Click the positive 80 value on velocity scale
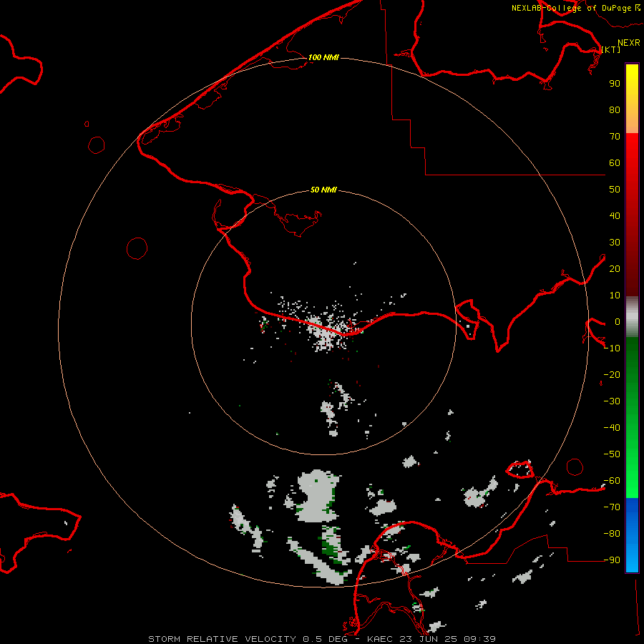 click(615, 110)
